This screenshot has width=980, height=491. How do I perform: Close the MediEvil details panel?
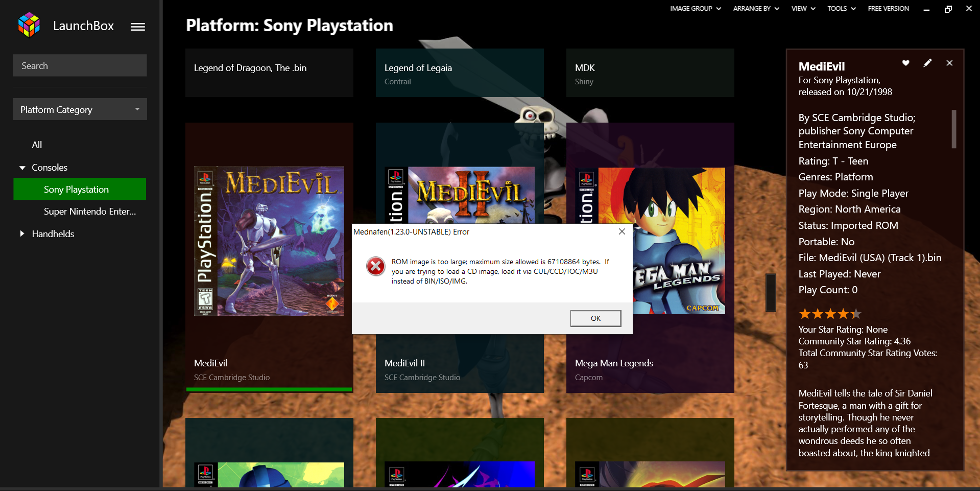click(949, 63)
